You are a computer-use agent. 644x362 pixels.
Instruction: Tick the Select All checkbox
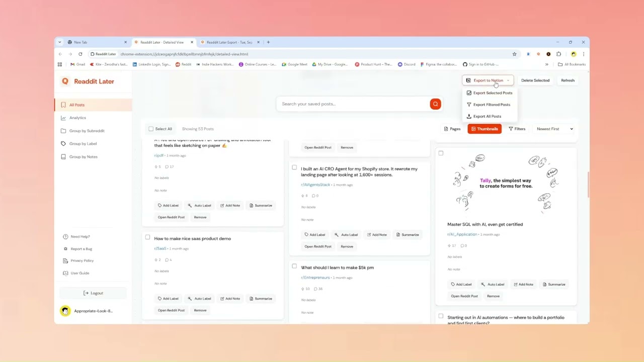151,129
